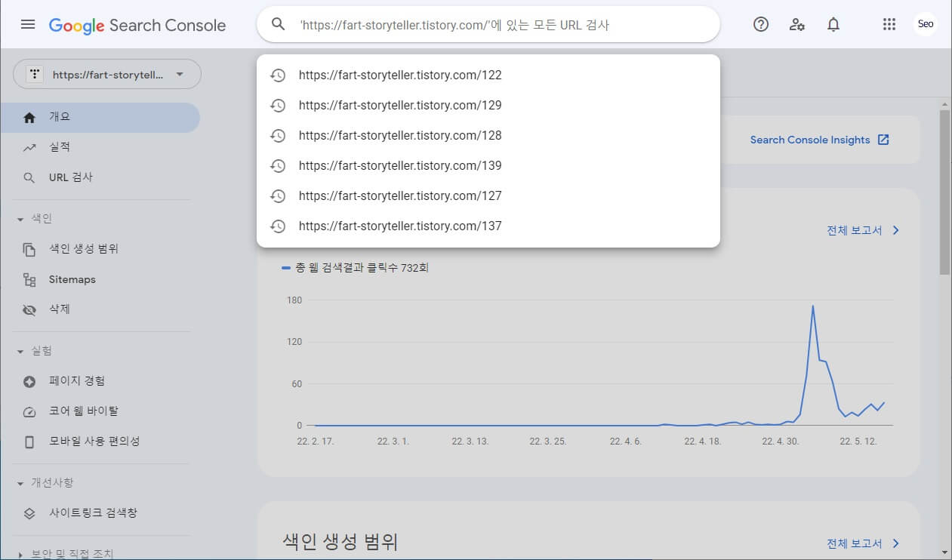Open the notifications bell
952x560 pixels.
(x=833, y=24)
